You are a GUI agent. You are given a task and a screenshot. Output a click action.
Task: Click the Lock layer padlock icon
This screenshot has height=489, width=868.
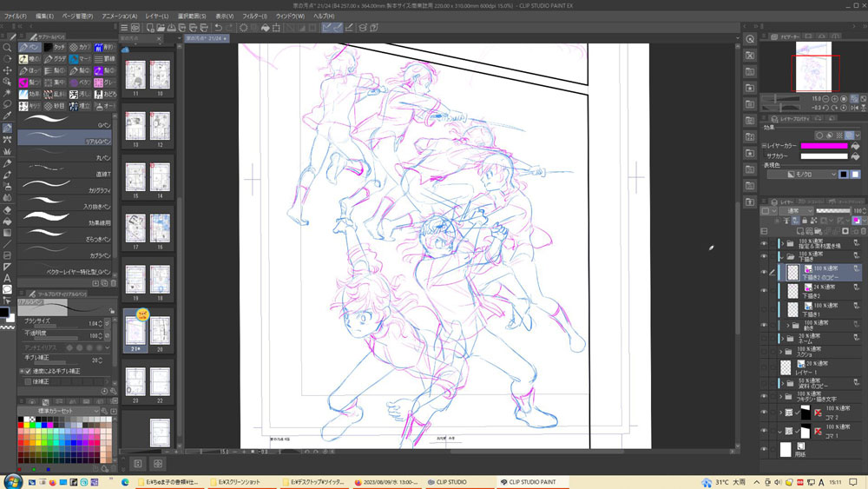click(805, 221)
